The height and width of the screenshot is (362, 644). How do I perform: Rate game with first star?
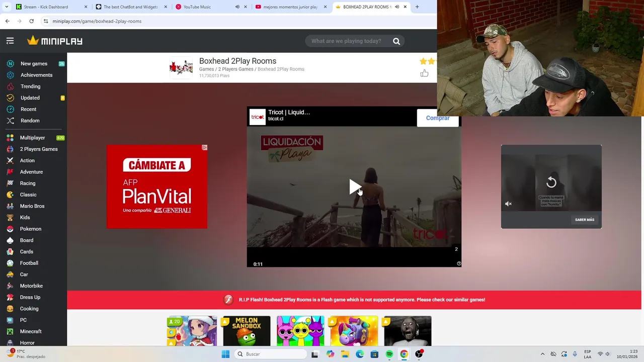tap(423, 61)
